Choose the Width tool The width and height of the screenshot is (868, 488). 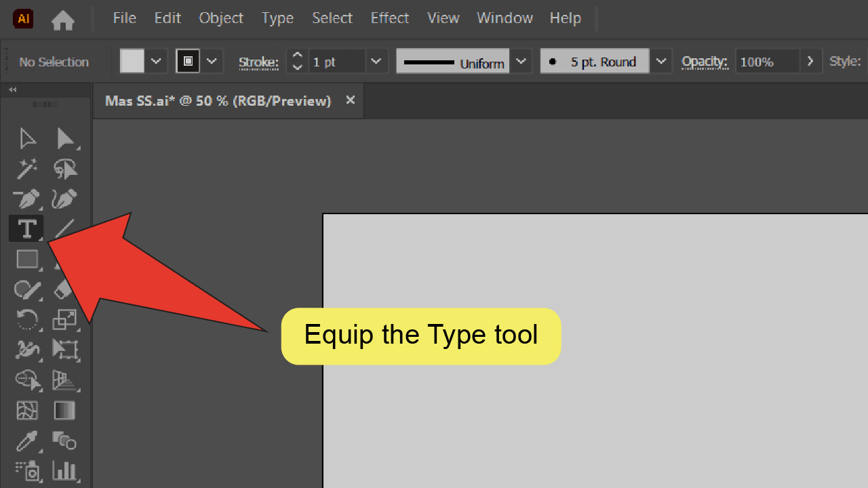pyautogui.click(x=27, y=350)
